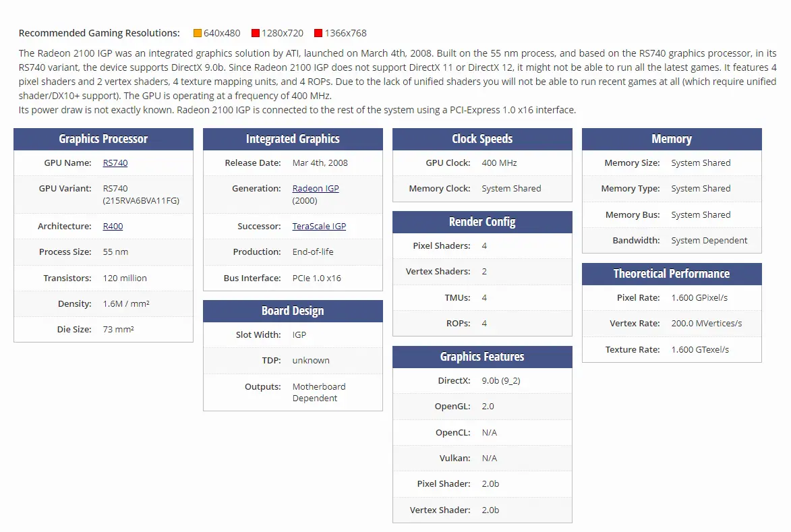This screenshot has width=791, height=532.
Task: Click the orange 640x480 resolution swatch
Action: [x=198, y=33]
